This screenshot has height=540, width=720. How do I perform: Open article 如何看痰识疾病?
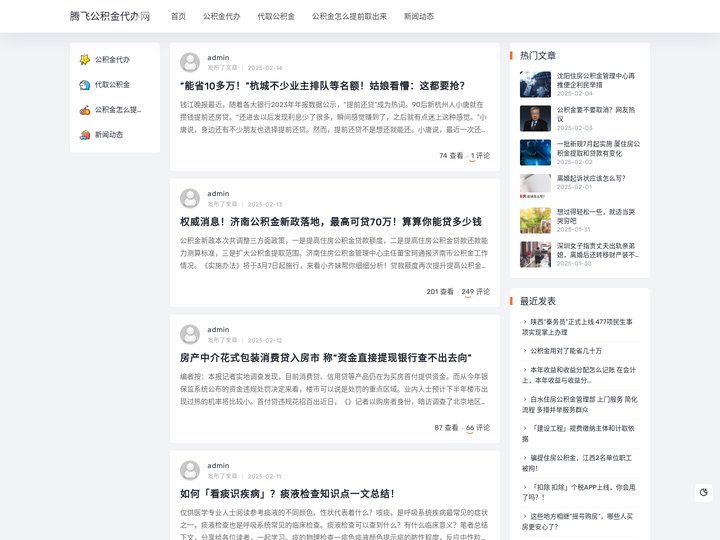click(287, 494)
